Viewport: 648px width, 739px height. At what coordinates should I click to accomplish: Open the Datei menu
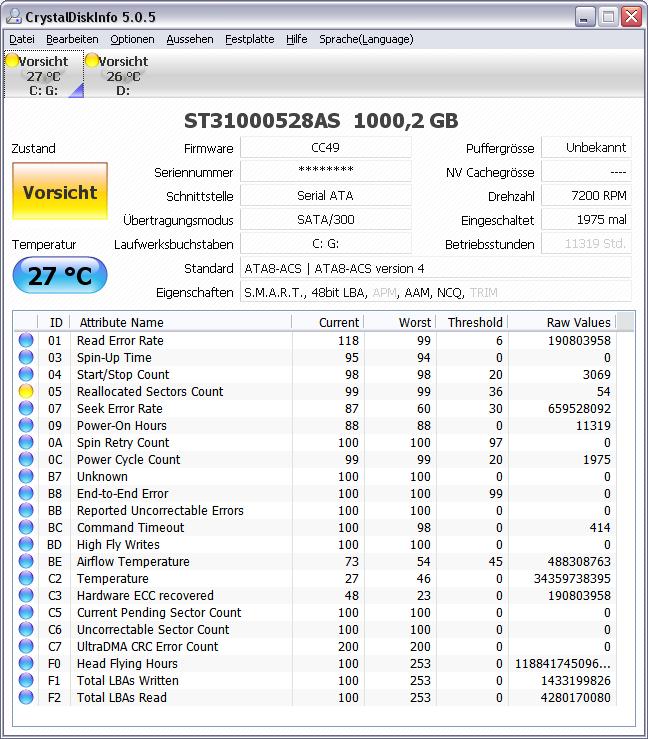pyautogui.click(x=22, y=39)
